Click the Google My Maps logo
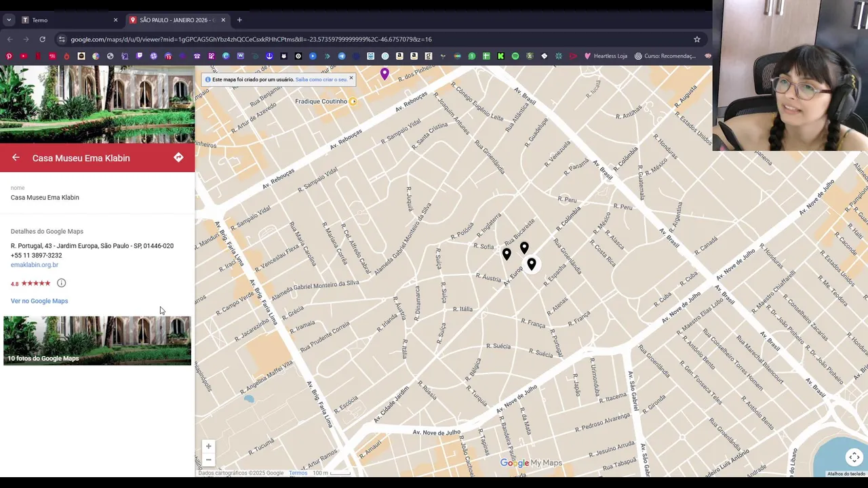 pos(531,463)
